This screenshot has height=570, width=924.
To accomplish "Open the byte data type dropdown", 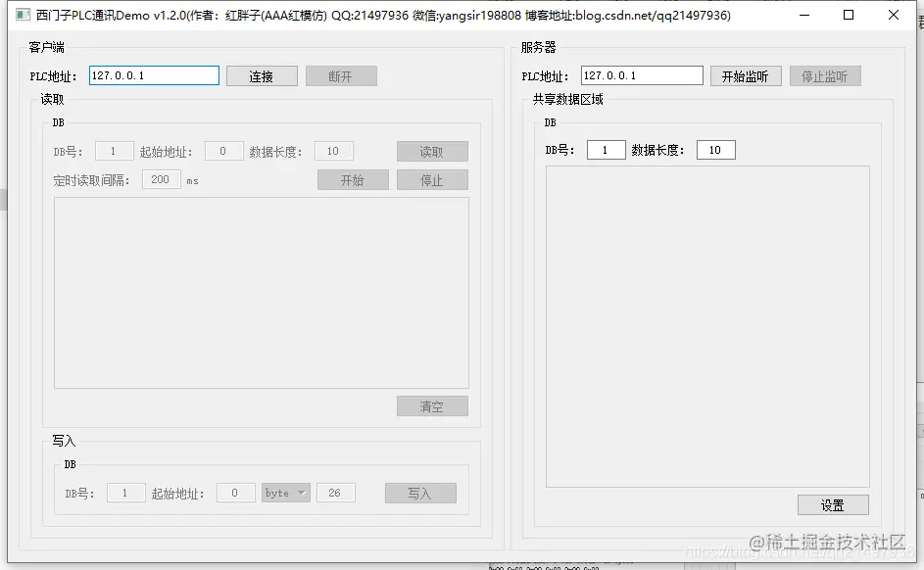I will (x=285, y=493).
